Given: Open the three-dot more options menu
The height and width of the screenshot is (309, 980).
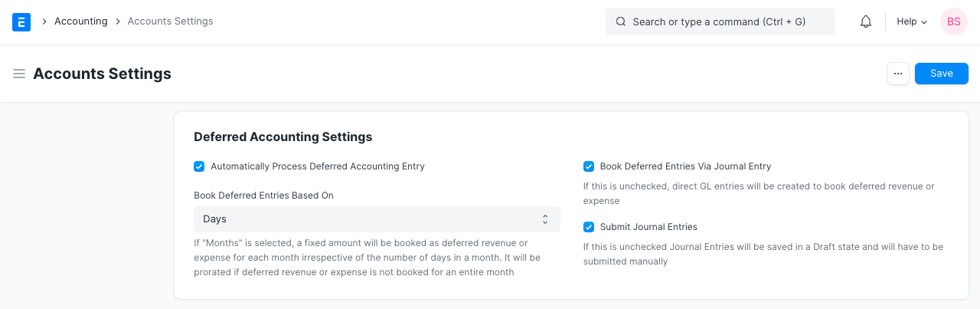Looking at the screenshot, I should [x=898, y=74].
